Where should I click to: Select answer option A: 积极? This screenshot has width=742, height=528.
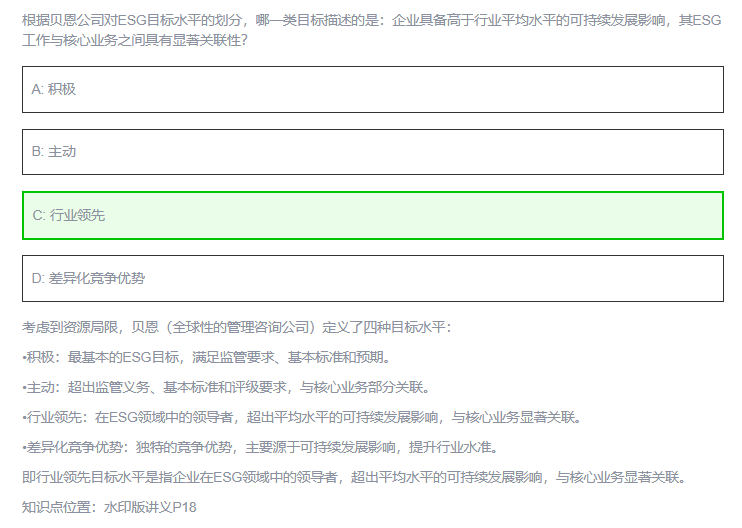[373, 89]
